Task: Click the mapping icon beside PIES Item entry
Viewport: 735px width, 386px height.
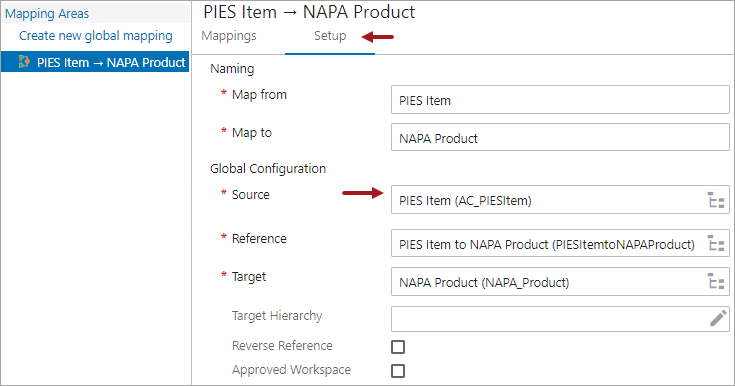Action: (x=24, y=61)
